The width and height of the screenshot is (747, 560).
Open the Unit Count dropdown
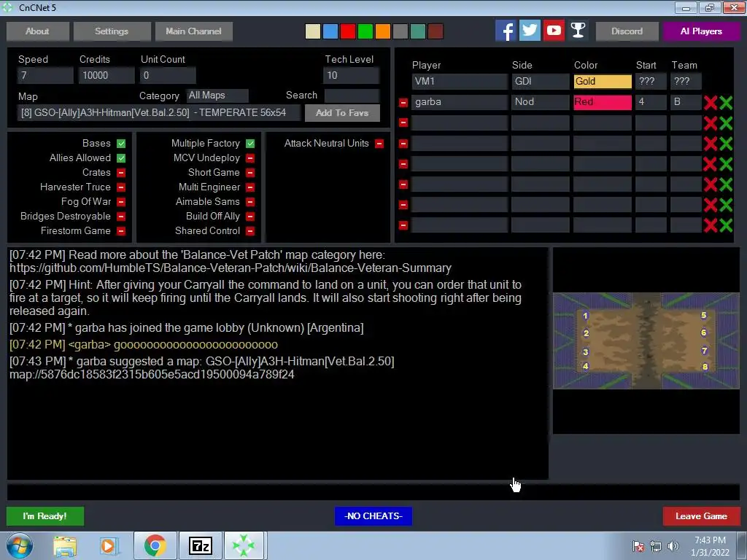[x=168, y=75]
